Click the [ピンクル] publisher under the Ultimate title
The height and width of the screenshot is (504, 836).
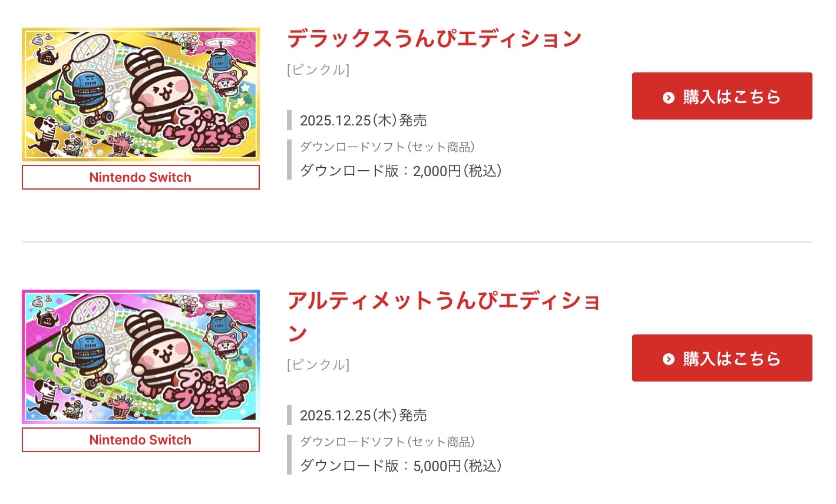click(x=318, y=365)
